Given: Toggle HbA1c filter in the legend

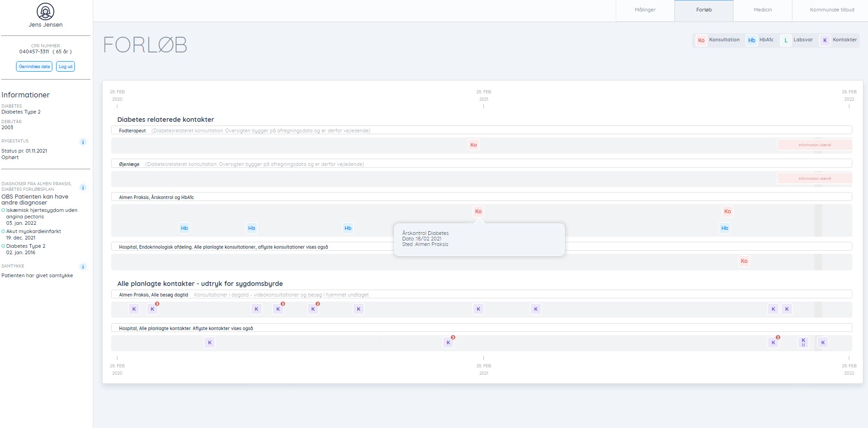Looking at the screenshot, I should (x=760, y=40).
